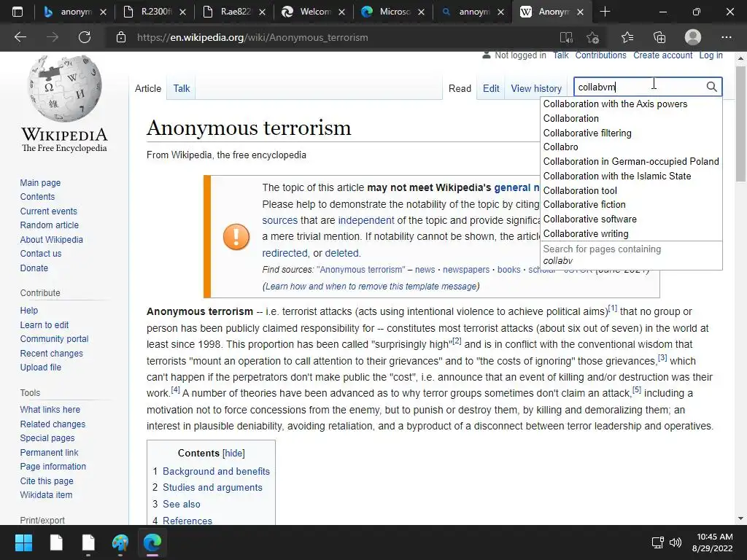The image size is (747, 560).
Task: Open the Edit tab
Action: coord(491,88)
